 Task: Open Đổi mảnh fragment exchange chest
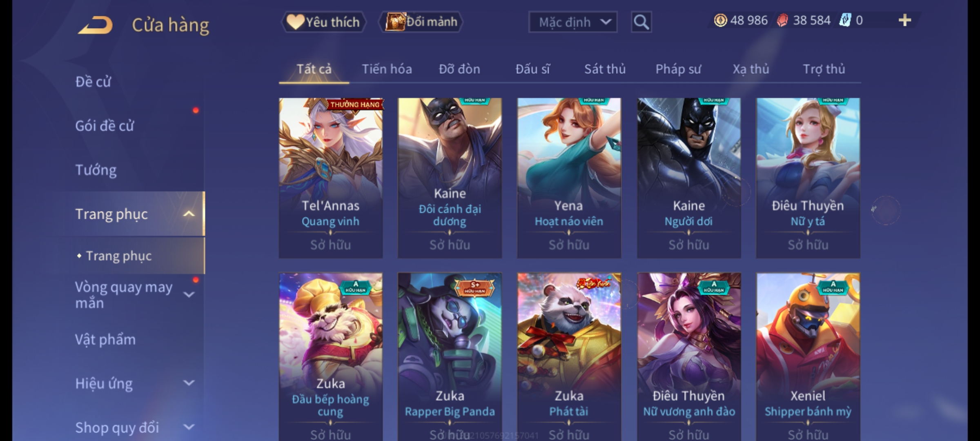tap(421, 22)
